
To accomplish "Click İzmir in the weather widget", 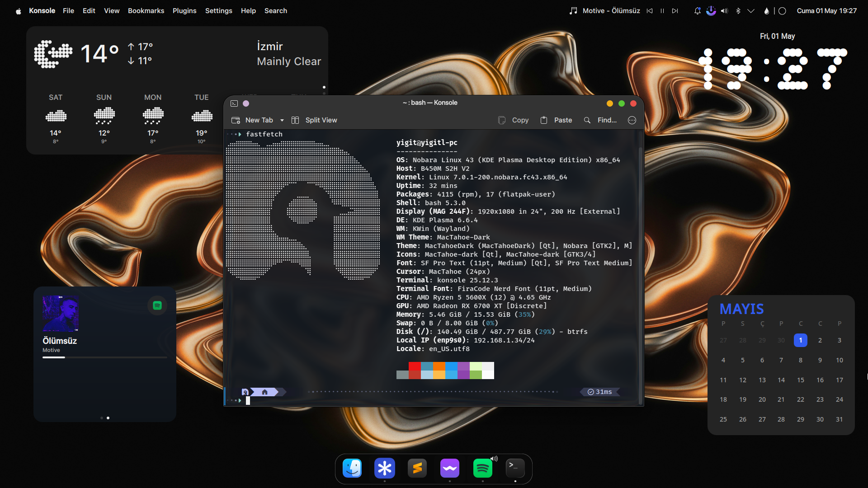I will point(269,46).
